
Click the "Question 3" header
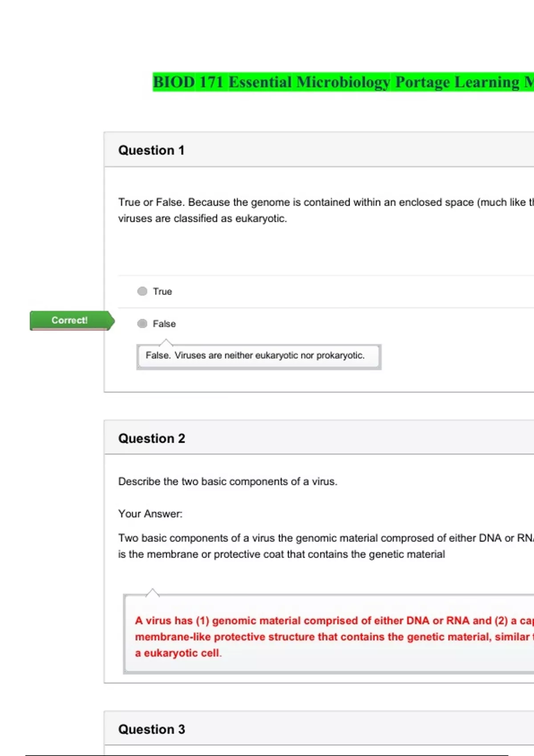pyautogui.click(x=152, y=729)
